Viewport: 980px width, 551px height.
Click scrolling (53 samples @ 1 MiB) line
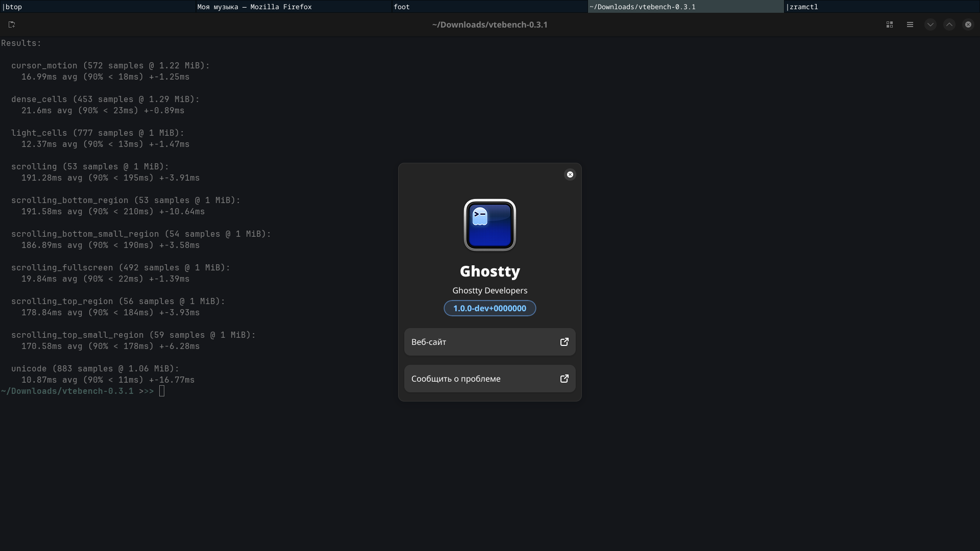tap(90, 167)
